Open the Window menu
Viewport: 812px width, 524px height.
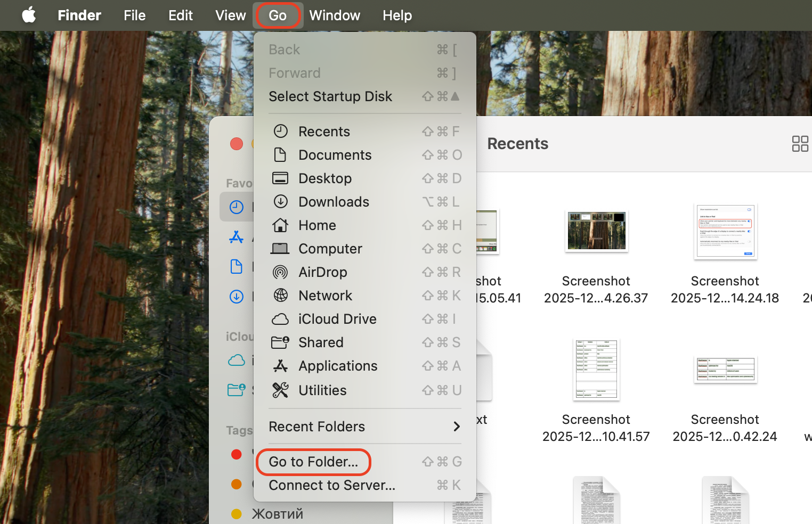tap(334, 15)
